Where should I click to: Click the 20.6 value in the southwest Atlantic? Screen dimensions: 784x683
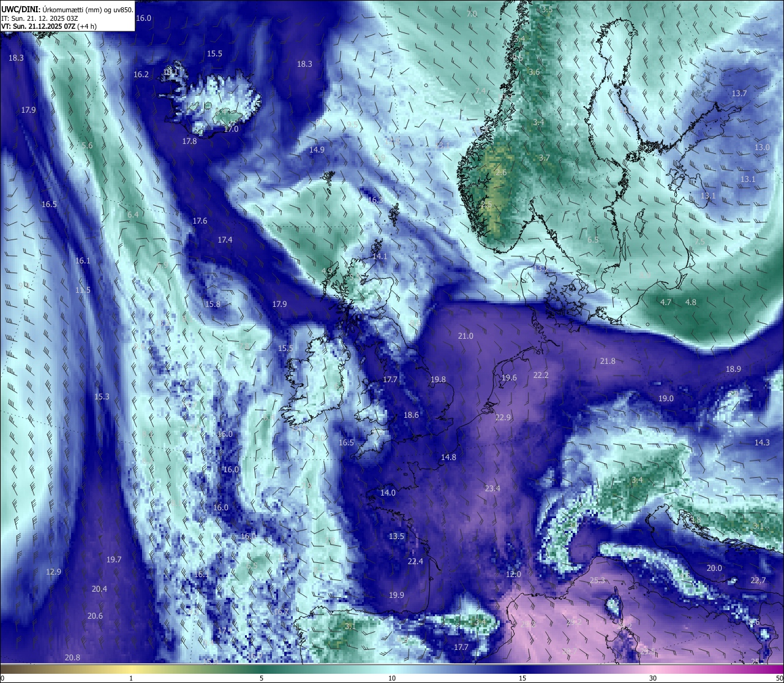click(x=95, y=616)
